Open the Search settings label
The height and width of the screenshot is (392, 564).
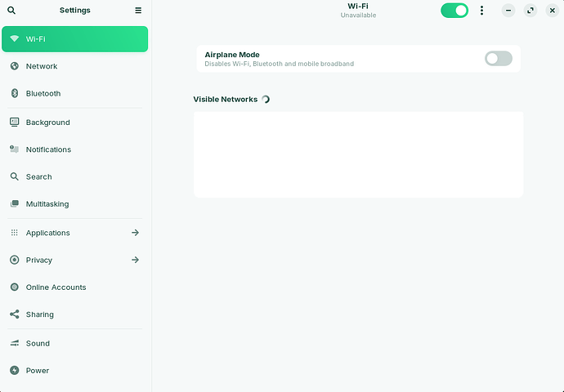pos(39,176)
